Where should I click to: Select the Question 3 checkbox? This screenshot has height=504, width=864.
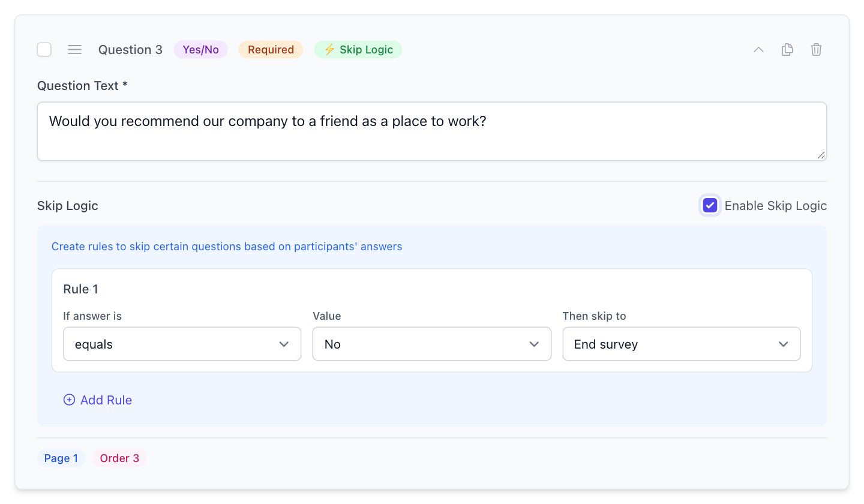coord(44,50)
